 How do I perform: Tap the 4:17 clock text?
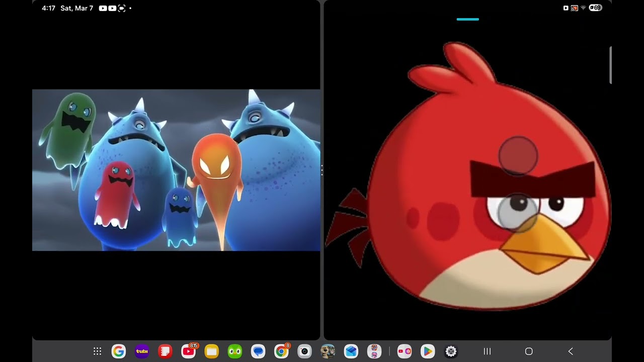(x=48, y=8)
